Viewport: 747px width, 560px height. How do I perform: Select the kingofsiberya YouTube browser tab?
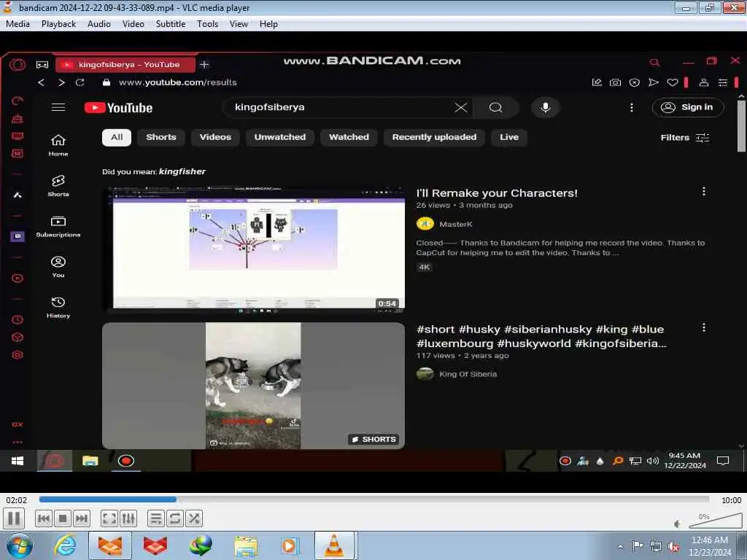coord(125,64)
